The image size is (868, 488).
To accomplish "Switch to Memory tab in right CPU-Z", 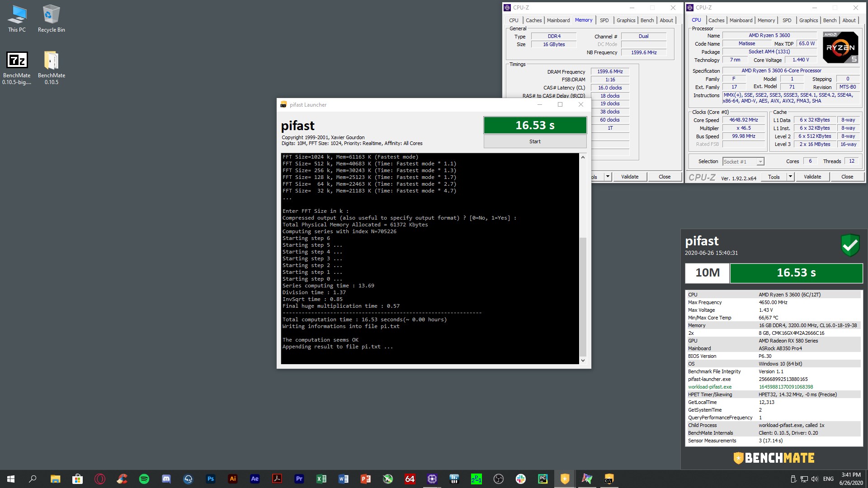I will [x=766, y=20].
